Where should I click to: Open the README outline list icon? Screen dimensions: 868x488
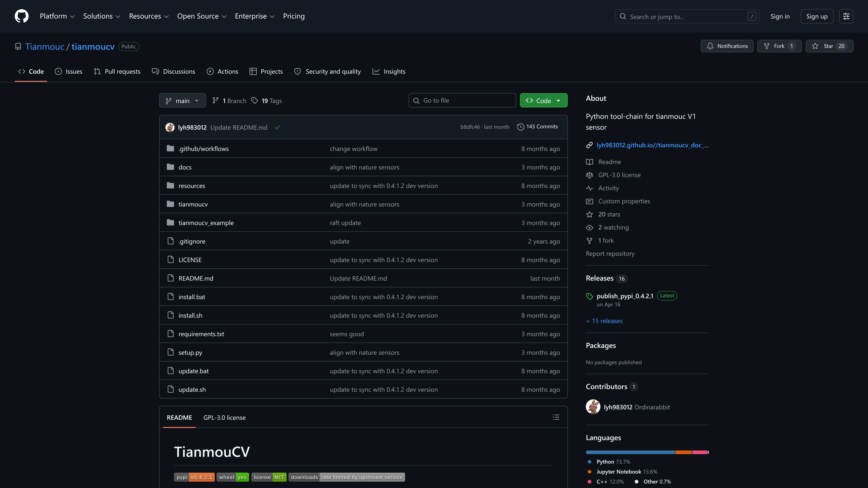[x=556, y=417]
